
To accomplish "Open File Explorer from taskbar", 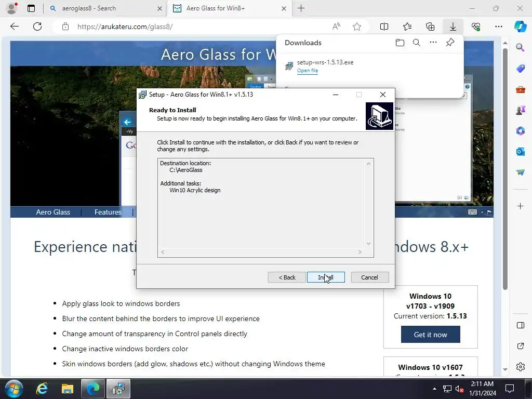I will pos(68,389).
